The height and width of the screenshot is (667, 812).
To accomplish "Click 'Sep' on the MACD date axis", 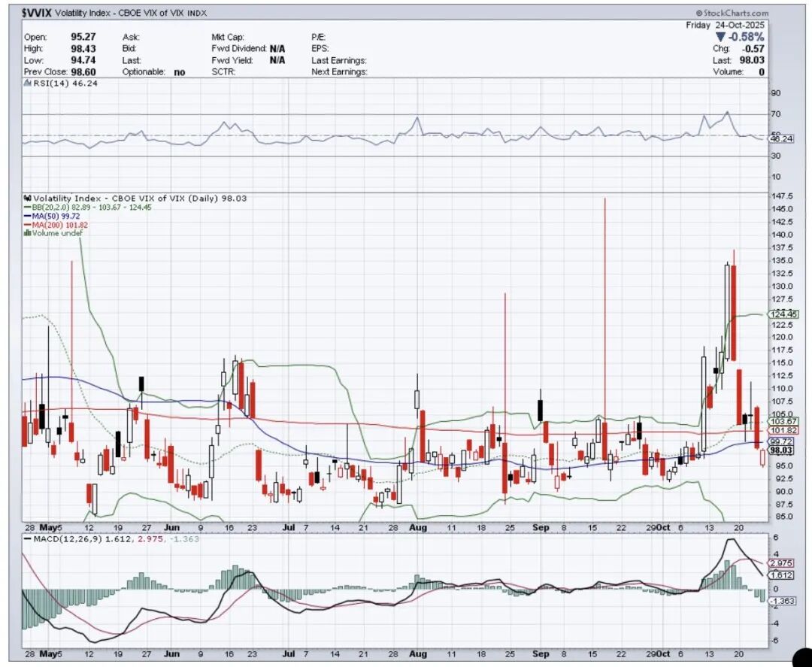I will (541, 654).
